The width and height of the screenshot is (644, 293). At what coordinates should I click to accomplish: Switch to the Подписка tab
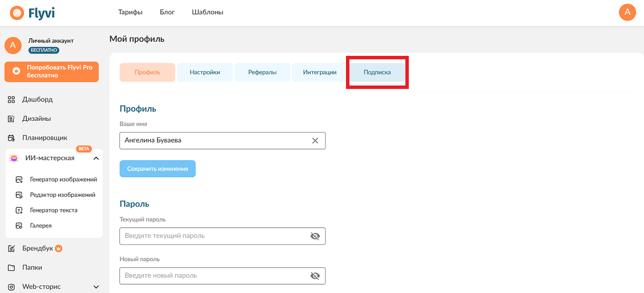377,72
